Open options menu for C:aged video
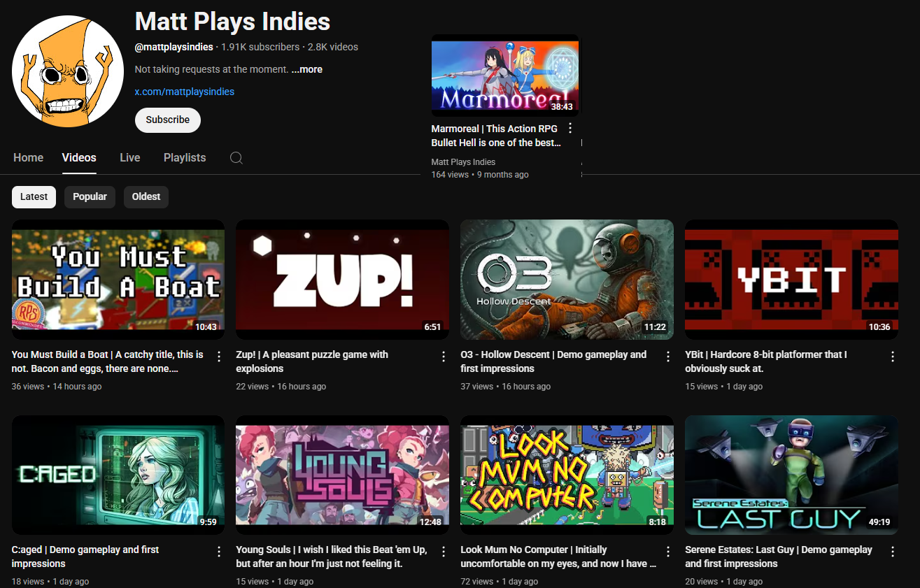Viewport: 920px width, 588px height. coord(219,552)
